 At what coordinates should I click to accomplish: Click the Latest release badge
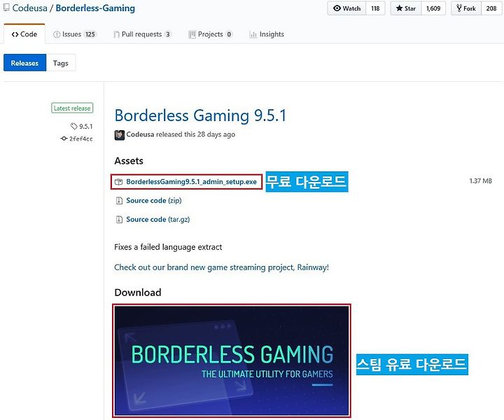pos(72,108)
